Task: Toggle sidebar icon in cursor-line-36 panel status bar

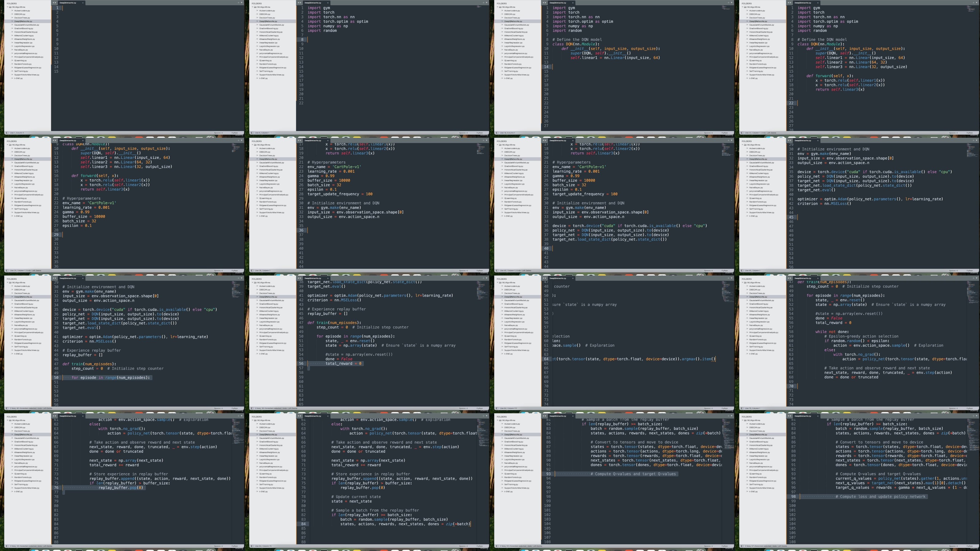Action: point(252,270)
